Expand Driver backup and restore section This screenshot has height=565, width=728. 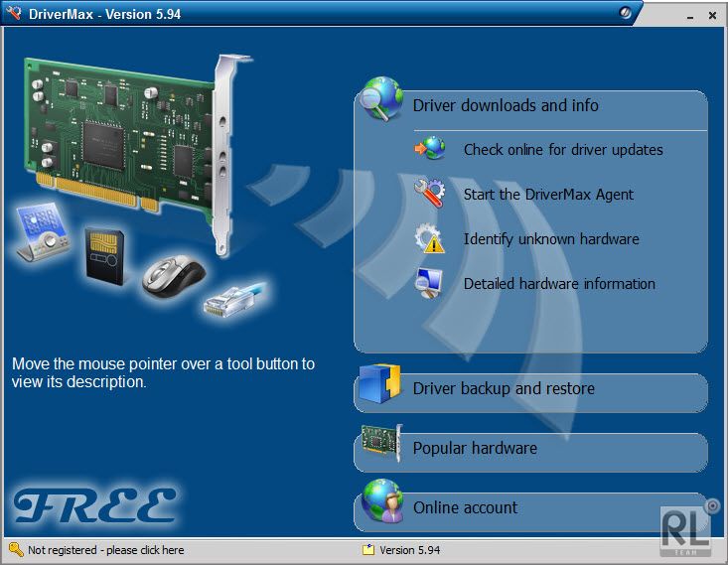(504, 388)
